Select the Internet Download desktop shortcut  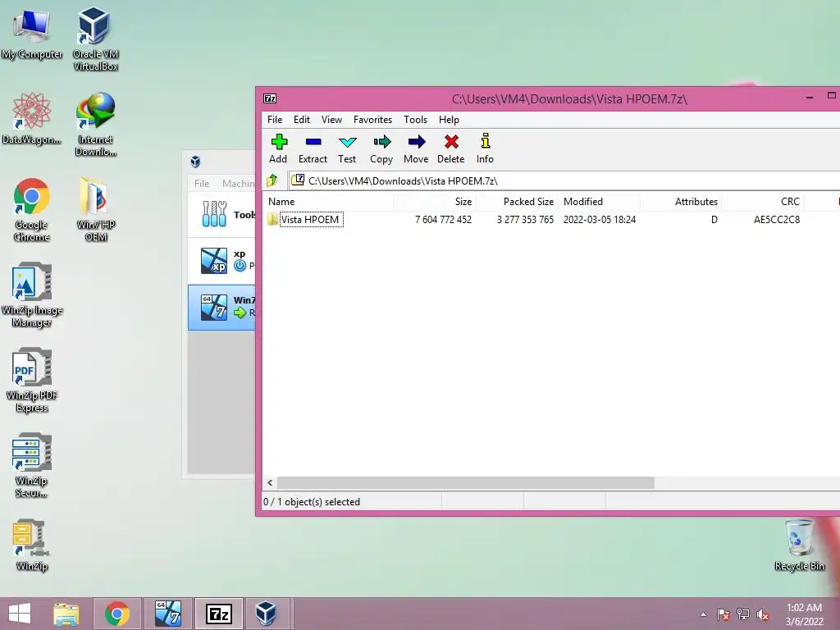click(96, 125)
